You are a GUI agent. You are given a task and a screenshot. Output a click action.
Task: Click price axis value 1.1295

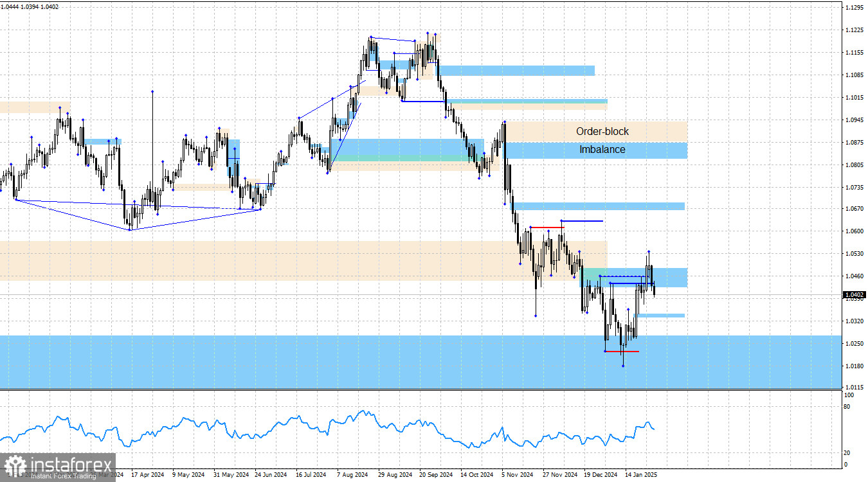click(x=854, y=8)
